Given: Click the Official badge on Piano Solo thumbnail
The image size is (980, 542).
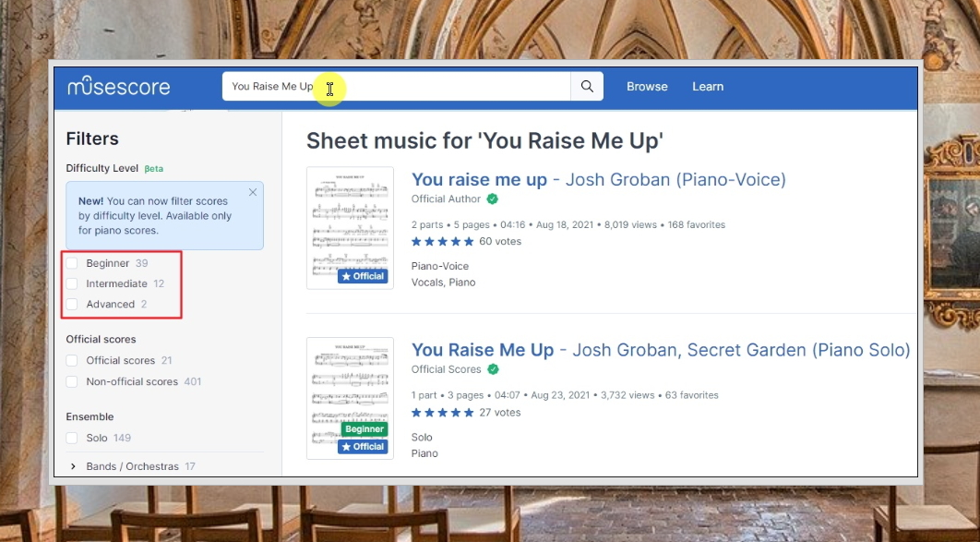Looking at the screenshot, I should (x=364, y=447).
